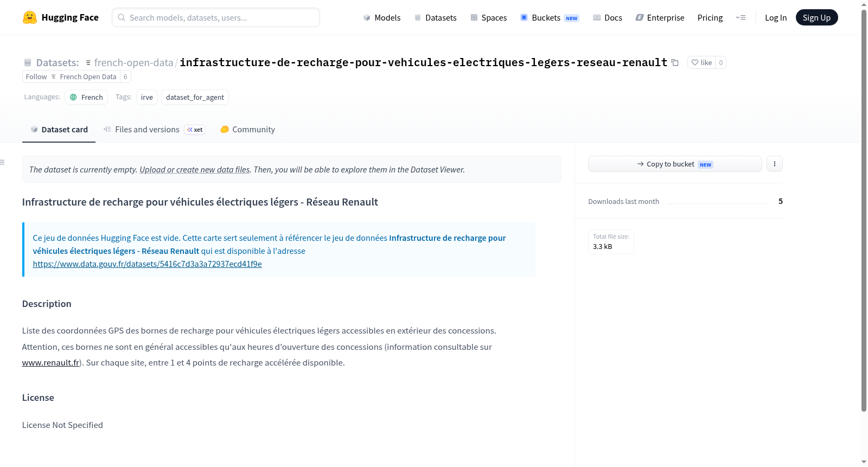Click the heart icon on like button
Viewport: 868px width, 467px height.
(x=695, y=62)
